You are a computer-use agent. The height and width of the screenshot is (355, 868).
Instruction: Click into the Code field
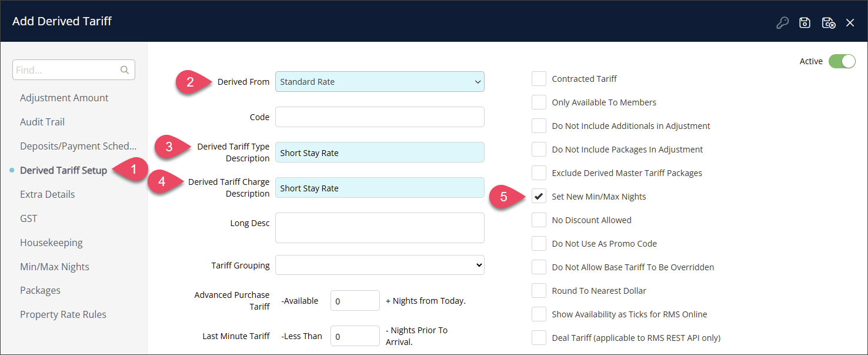click(x=380, y=117)
